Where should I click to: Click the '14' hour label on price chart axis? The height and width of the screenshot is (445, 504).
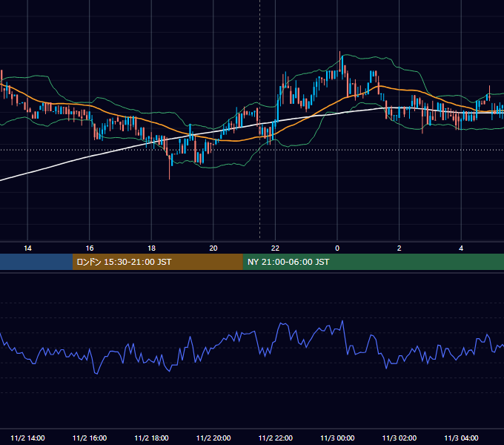27,248
